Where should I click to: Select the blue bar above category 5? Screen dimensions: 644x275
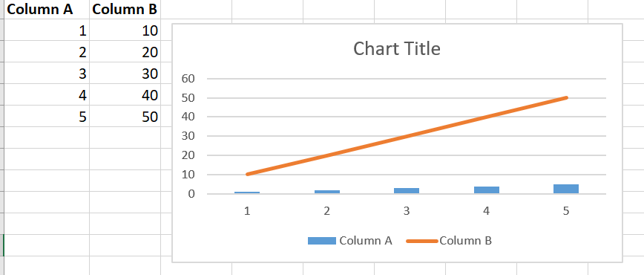(566, 189)
